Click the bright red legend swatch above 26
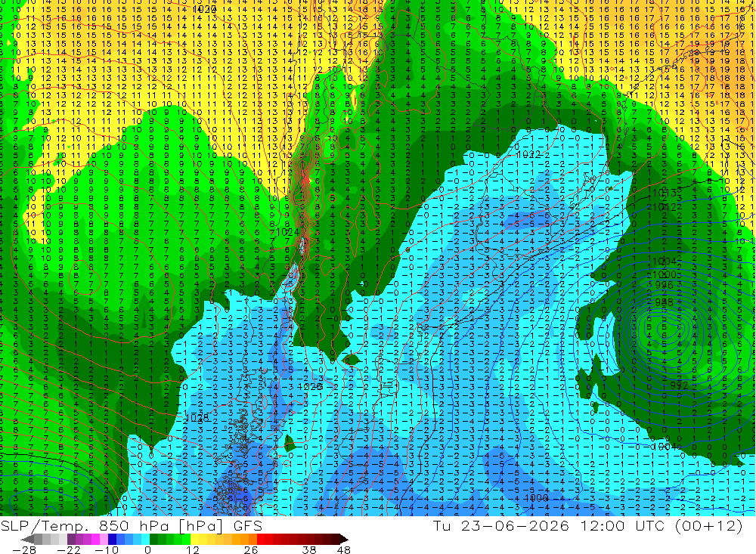This screenshot has width=756, height=554. pyautogui.click(x=261, y=539)
